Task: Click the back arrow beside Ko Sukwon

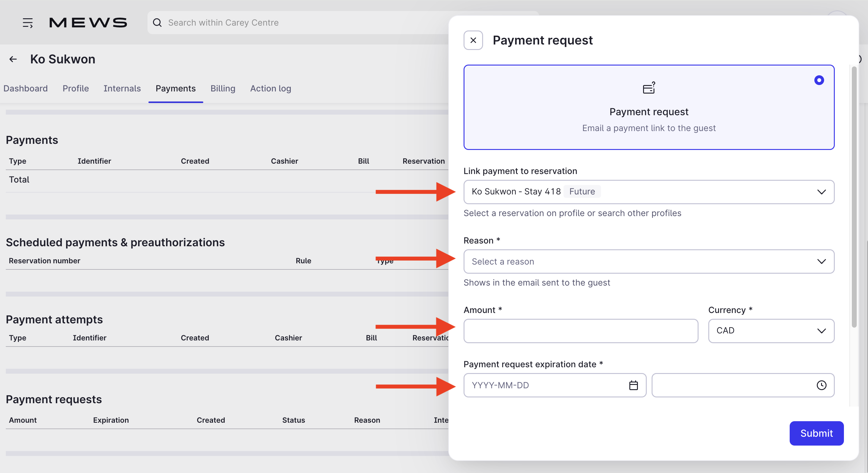Action: pos(13,59)
